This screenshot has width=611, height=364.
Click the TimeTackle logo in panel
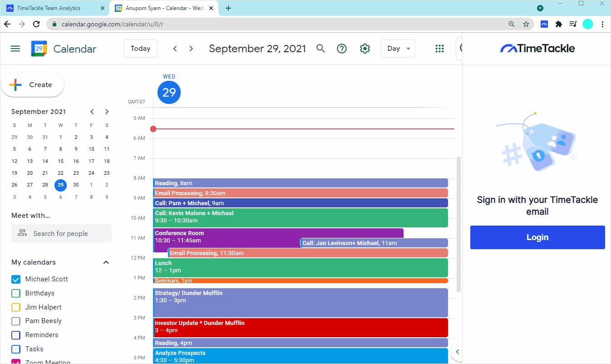click(537, 49)
